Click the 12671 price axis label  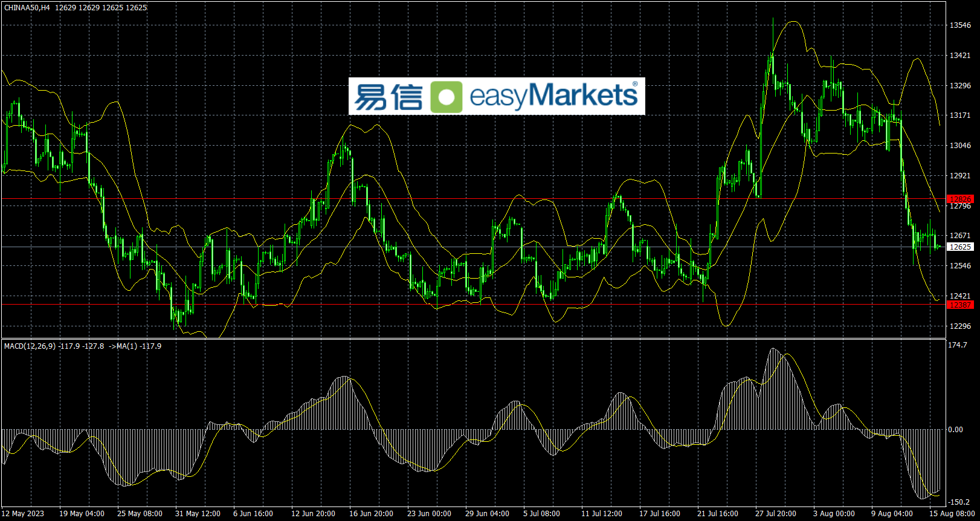pos(960,236)
